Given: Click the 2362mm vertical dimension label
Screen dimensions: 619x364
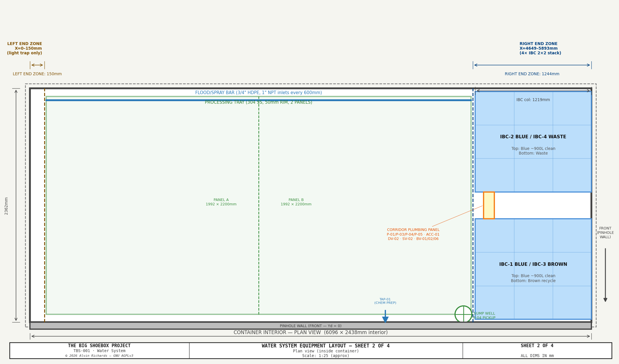Looking at the screenshot, I should coord(6,206).
